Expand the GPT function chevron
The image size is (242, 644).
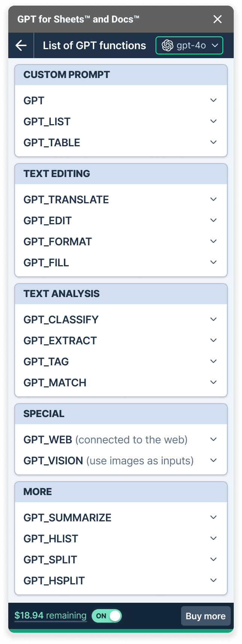coord(213,100)
